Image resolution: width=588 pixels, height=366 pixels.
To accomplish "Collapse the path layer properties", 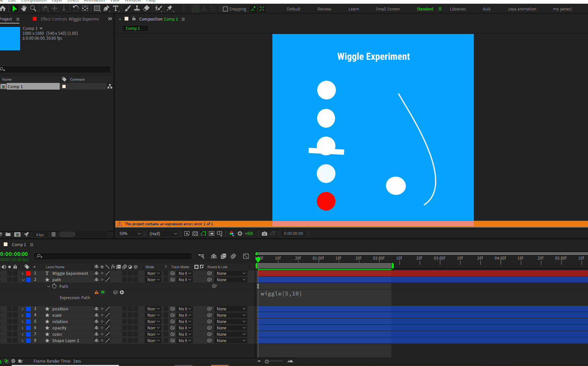I will (23, 280).
